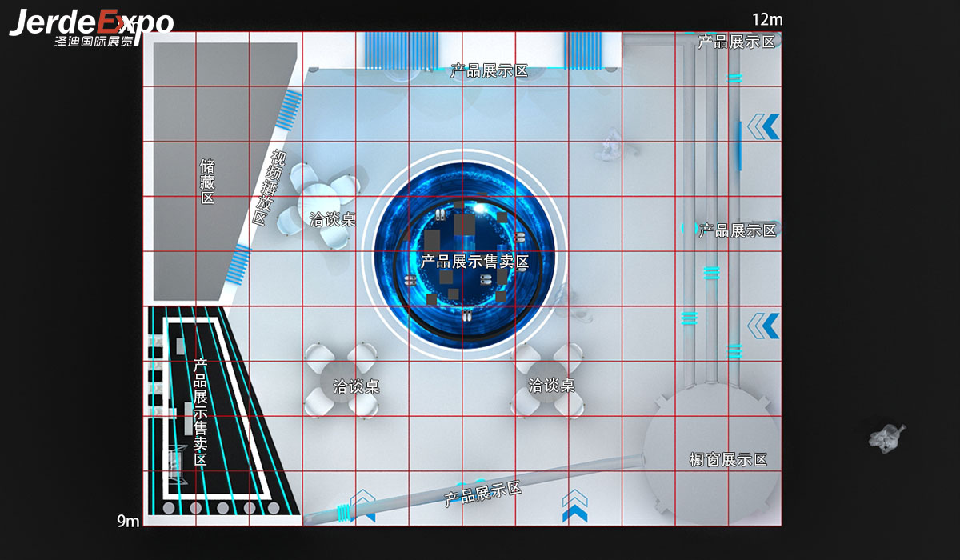
Task: Click the JerdeExpo logo
Action: (90, 29)
